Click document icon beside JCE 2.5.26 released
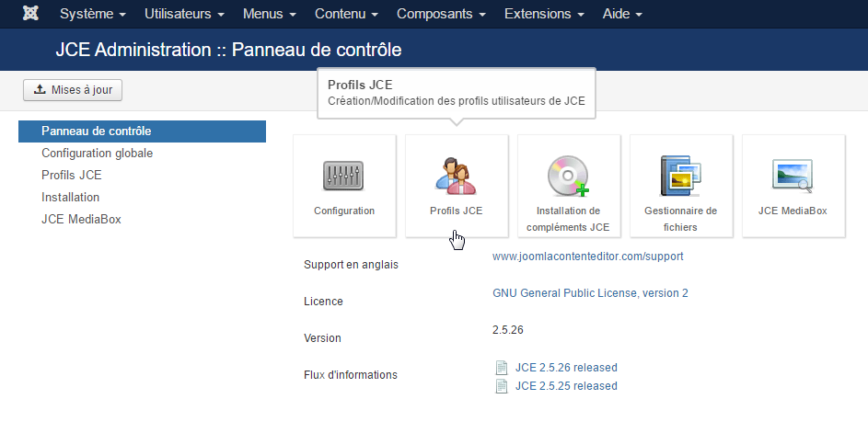The height and width of the screenshot is (422, 868). 501,368
